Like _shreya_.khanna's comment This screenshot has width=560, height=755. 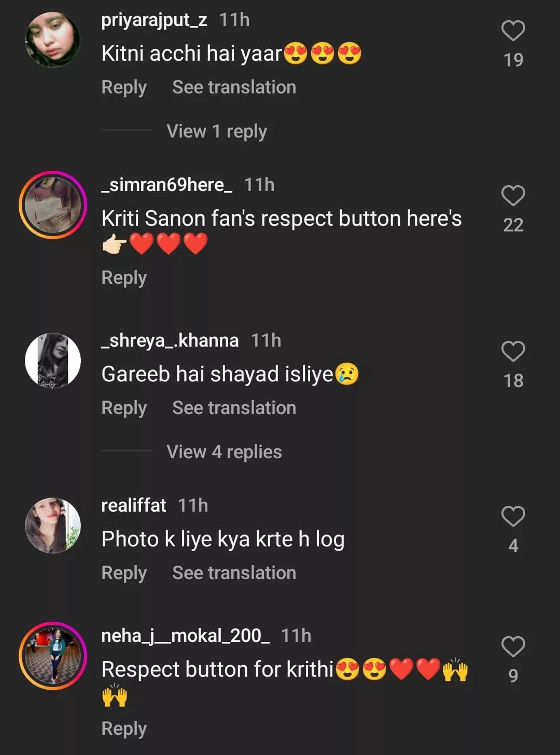[513, 352]
